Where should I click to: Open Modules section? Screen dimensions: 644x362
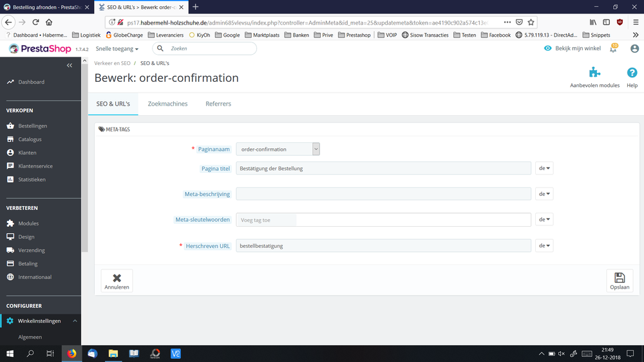pos(28,224)
